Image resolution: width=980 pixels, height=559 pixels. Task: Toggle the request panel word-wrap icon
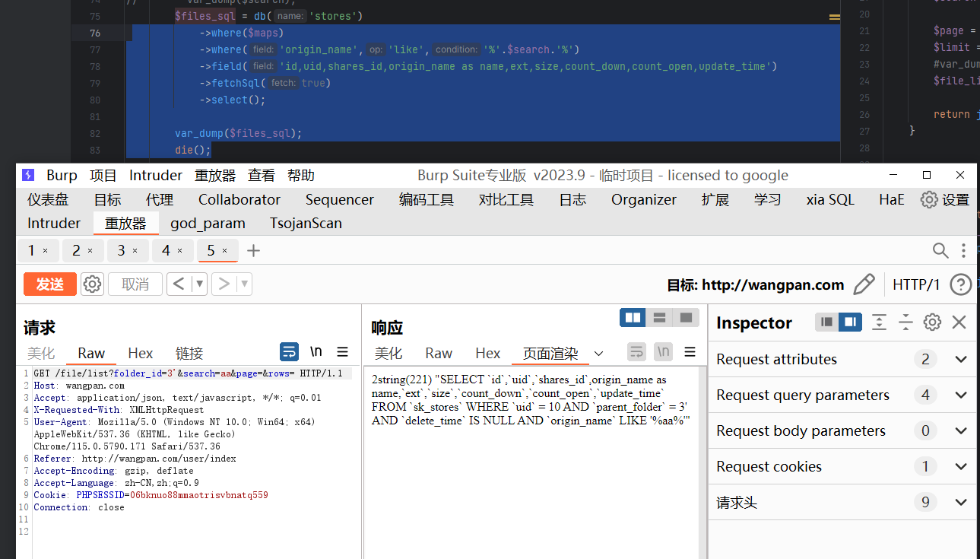[289, 351]
